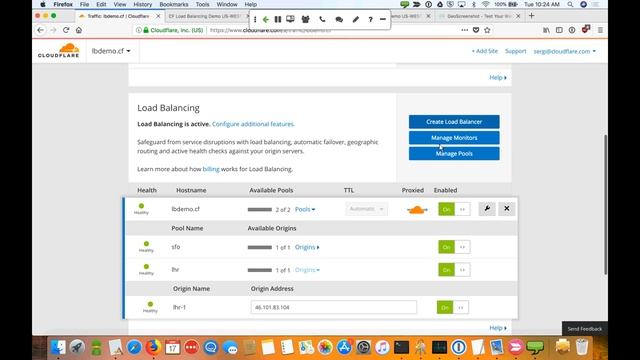Reload the page in Firefox
Image resolution: width=640 pixels, height=360 pixels.
[66, 30]
